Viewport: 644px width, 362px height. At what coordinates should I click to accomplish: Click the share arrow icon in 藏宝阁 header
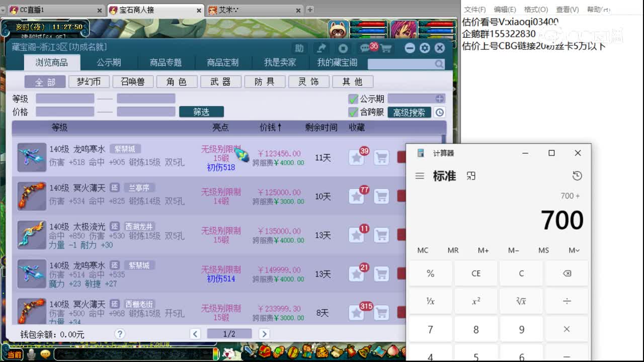click(x=320, y=48)
